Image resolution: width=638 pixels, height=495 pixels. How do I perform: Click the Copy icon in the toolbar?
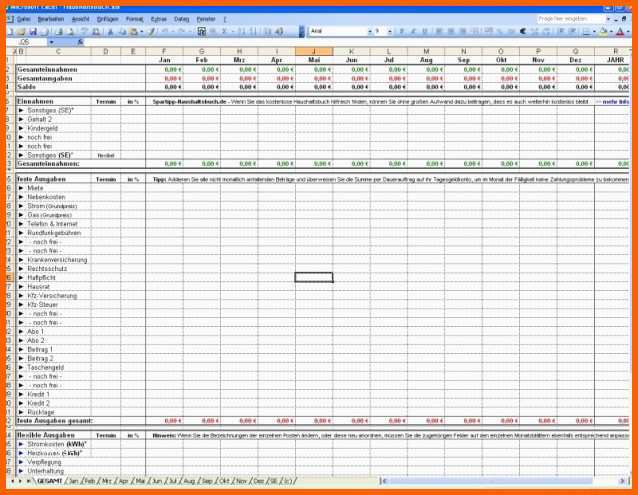122,31
